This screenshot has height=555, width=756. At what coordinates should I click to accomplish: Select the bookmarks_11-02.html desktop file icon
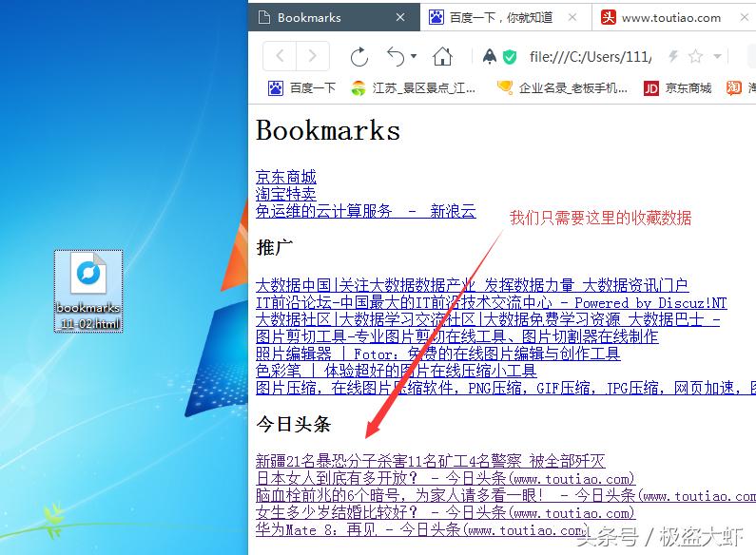coord(88,291)
